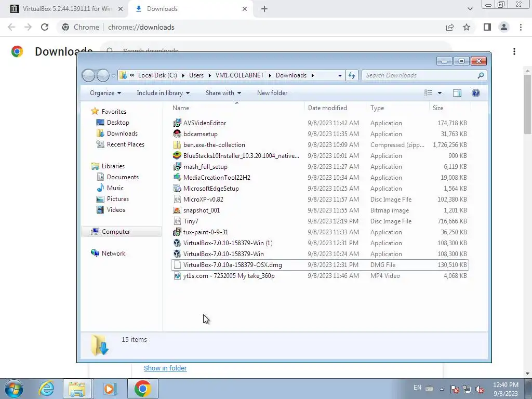
Task: Expand the address bar history dropdown
Action: tap(340, 75)
